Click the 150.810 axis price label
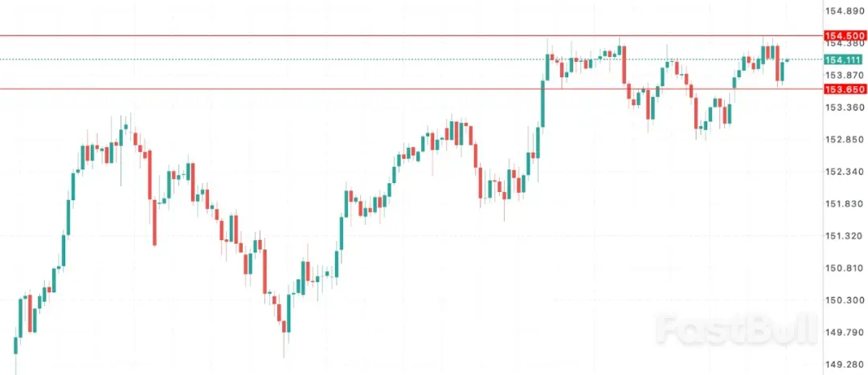 [x=845, y=267]
